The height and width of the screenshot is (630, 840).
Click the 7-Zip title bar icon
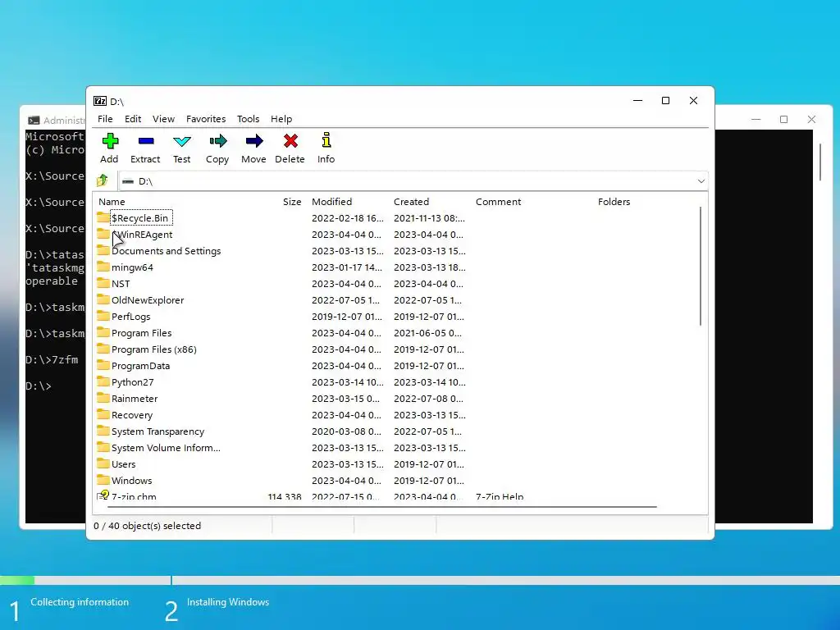pos(100,101)
